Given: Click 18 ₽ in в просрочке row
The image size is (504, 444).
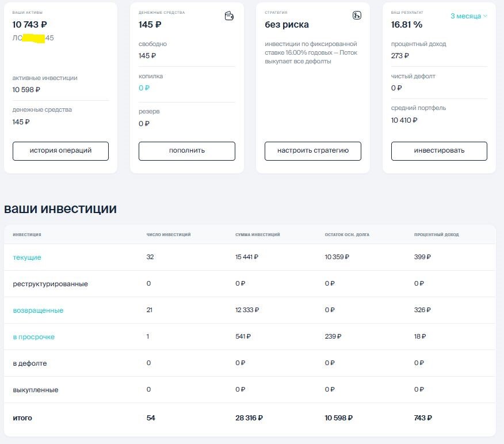Looking at the screenshot, I should (x=420, y=336).
